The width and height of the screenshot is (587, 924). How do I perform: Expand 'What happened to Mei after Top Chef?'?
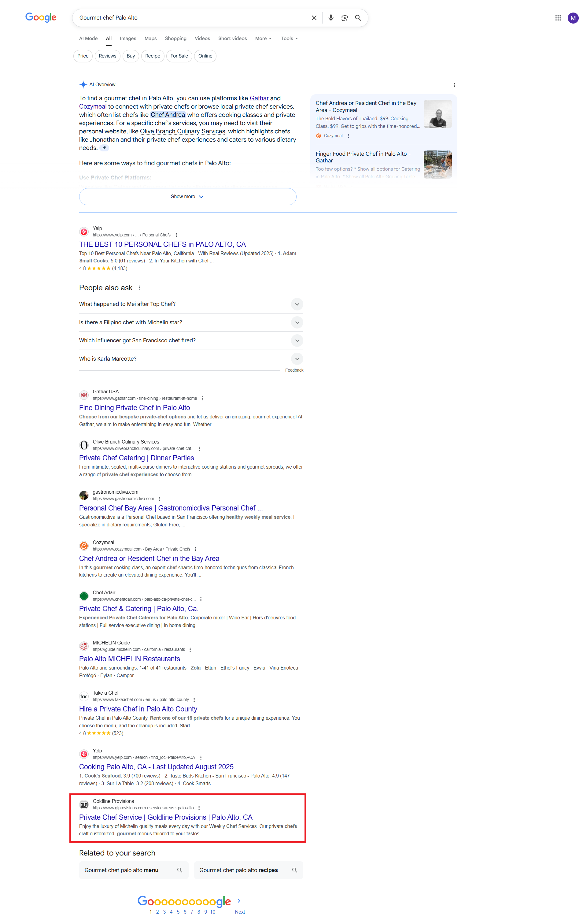point(191,304)
